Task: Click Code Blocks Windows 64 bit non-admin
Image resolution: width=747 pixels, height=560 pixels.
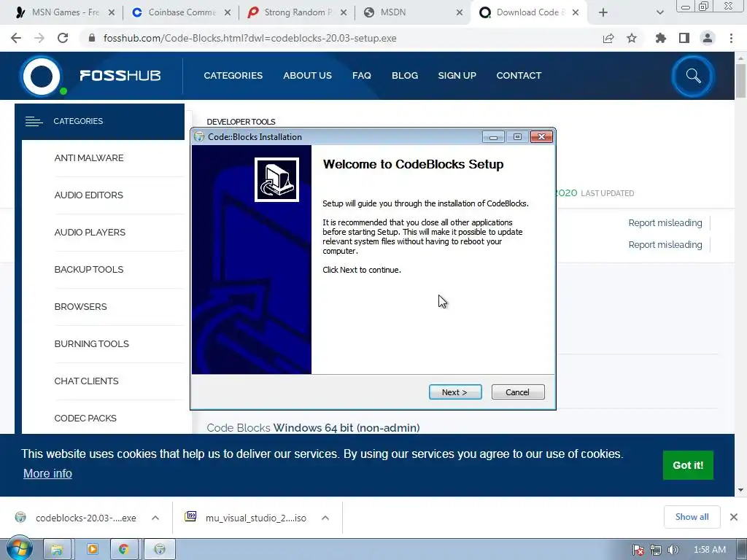Action: (313, 427)
